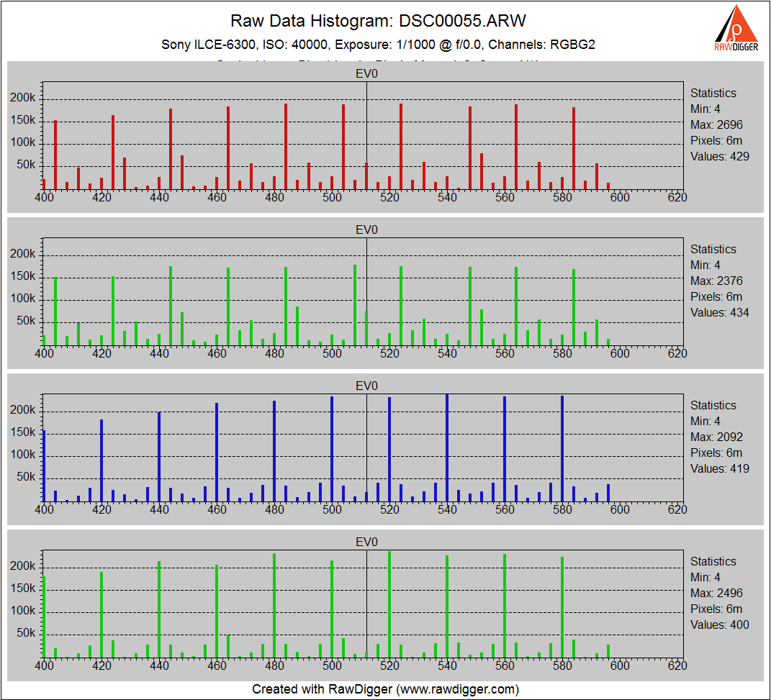Click the 'Sony ILCE-6300, ISO: 40000' subtitle line

tap(378, 45)
